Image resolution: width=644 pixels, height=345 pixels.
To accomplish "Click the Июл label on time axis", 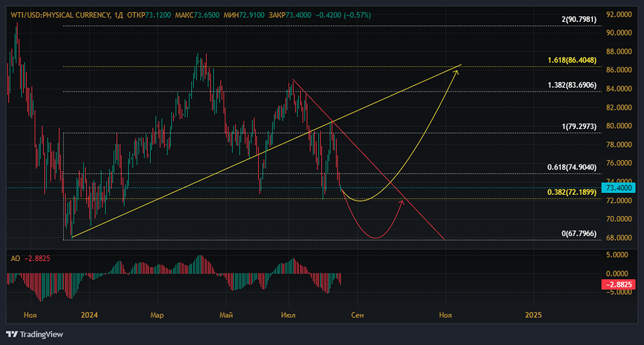I will 289,315.
